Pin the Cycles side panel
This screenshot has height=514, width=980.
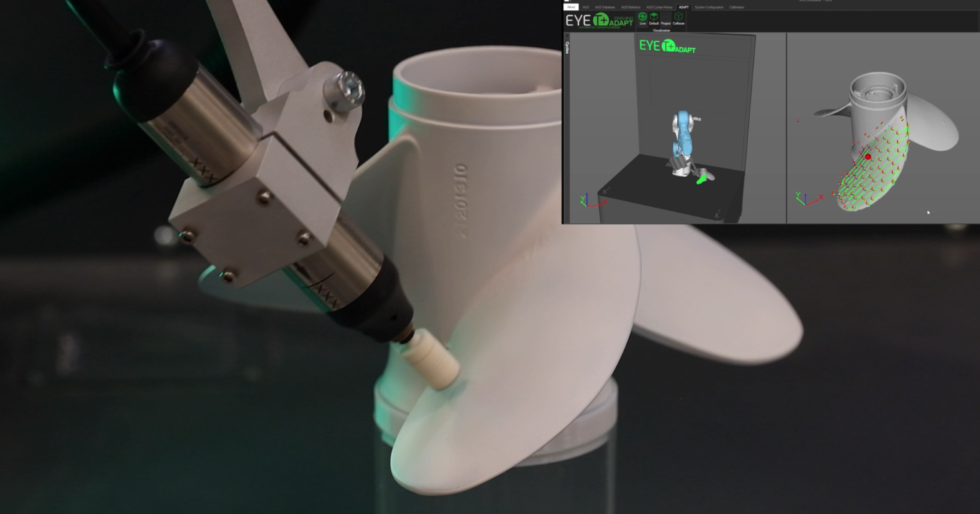567,37
